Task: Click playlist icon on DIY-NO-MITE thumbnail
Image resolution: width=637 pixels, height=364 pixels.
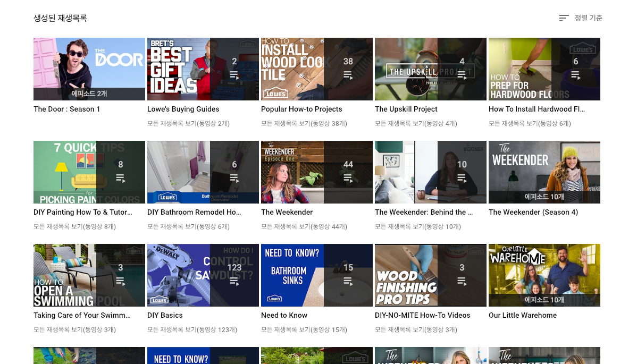Action: [462, 281]
